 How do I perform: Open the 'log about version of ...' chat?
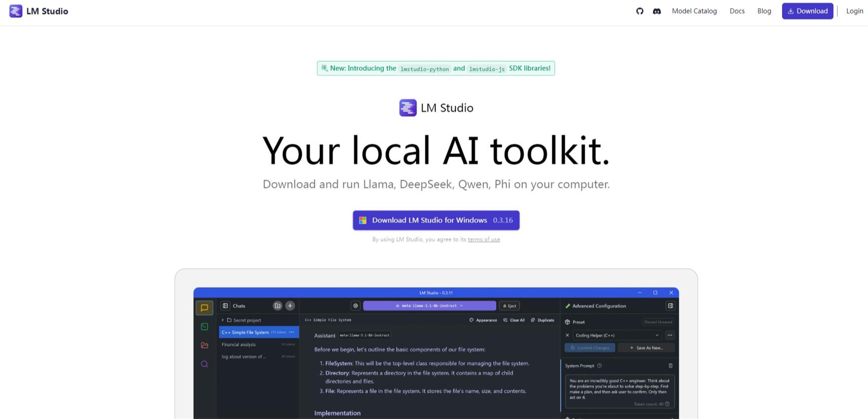pyautogui.click(x=259, y=357)
